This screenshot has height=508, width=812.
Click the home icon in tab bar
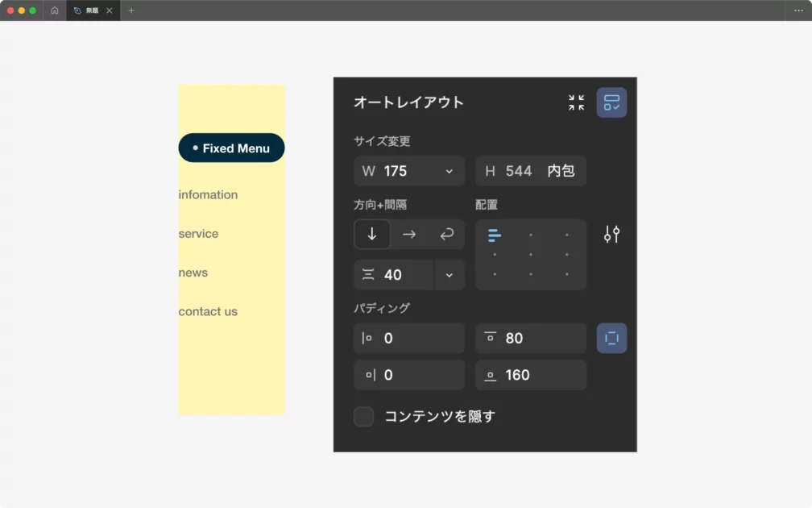[x=55, y=10]
